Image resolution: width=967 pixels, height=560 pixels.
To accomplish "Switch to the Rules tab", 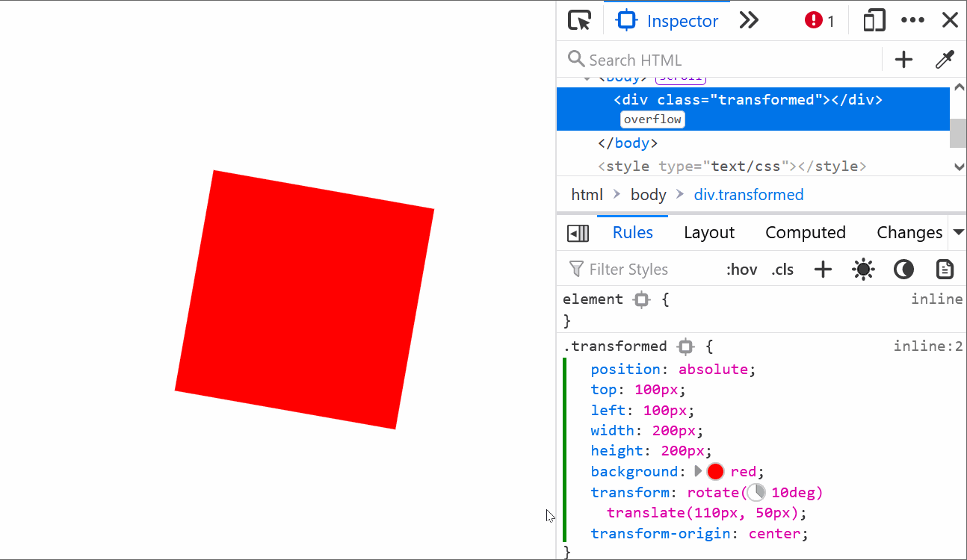I will (x=633, y=233).
